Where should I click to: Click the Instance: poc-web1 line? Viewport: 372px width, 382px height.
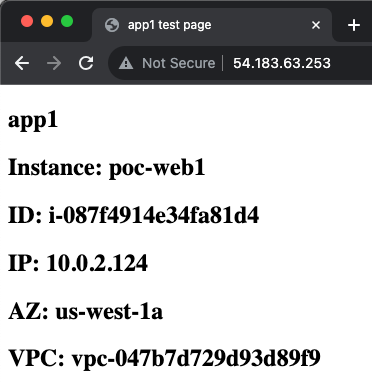coord(106,167)
